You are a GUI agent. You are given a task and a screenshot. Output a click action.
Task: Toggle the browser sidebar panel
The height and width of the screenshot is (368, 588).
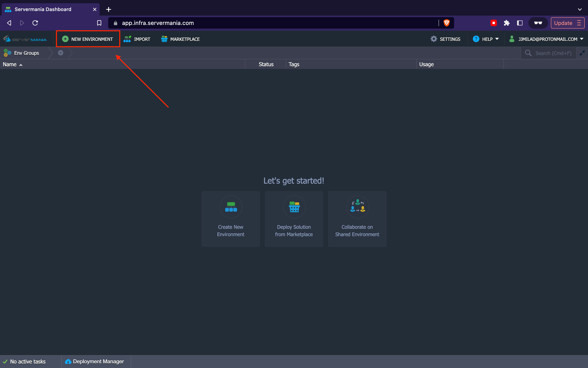pyautogui.click(x=520, y=23)
